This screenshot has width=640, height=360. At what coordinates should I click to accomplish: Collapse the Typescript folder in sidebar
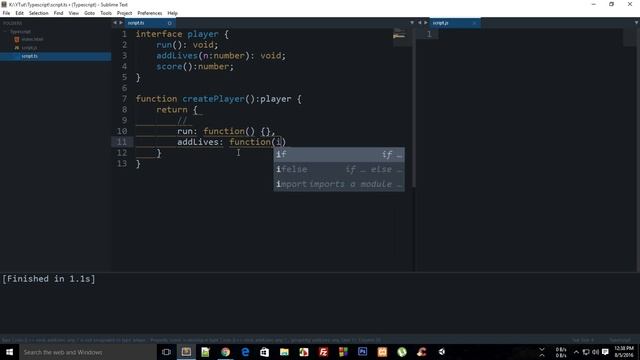point(5,31)
